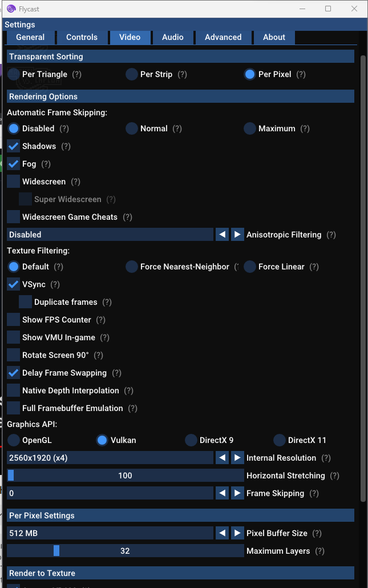The width and height of the screenshot is (368, 588).
Task: Toggle Delay Frame Swapping off
Action: pos(12,372)
